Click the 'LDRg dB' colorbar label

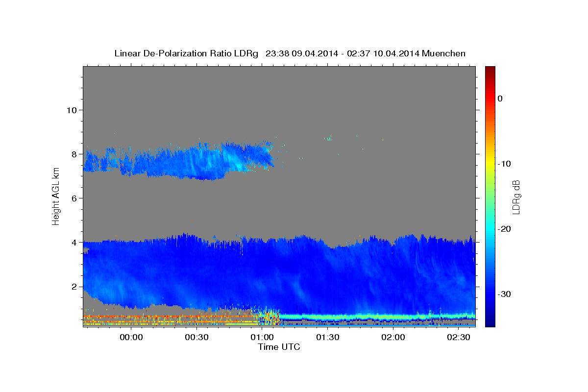tap(516, 197)
